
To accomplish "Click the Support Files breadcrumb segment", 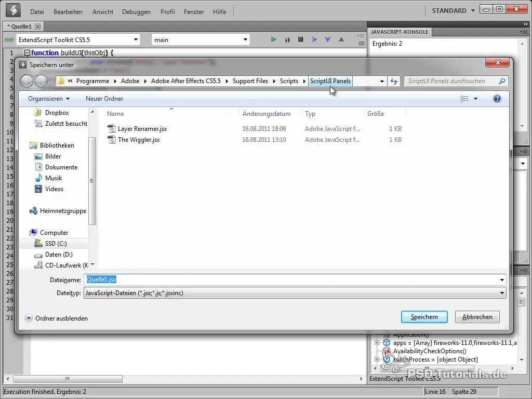I will [x=250, y=81].
